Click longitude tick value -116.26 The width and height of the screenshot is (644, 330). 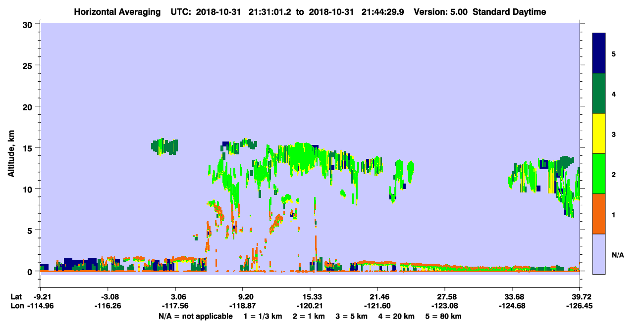[x=107, y=306]
